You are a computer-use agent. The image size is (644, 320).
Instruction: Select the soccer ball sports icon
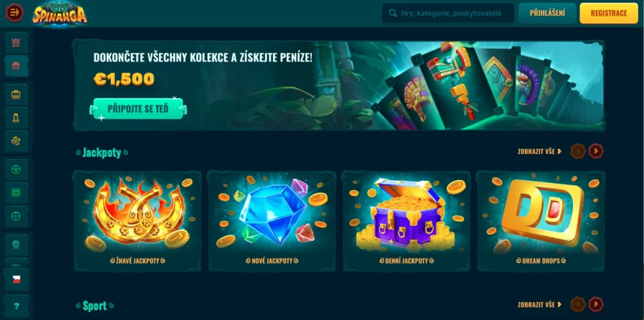tap(16, 169)
